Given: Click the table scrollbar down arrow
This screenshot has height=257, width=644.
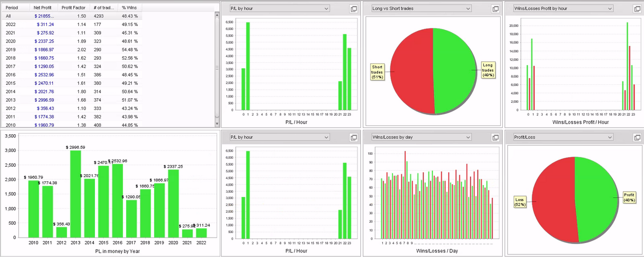Looking at the screenshot, I should (x=217, y=124).
